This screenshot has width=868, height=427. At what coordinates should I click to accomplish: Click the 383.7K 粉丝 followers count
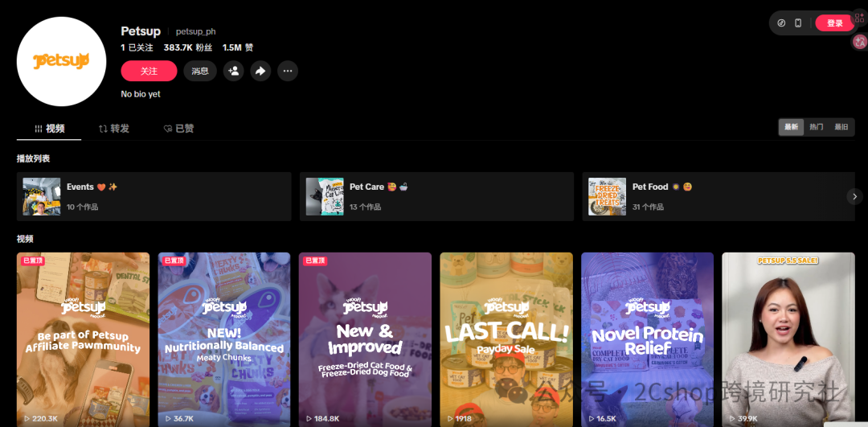click(187, 47)
